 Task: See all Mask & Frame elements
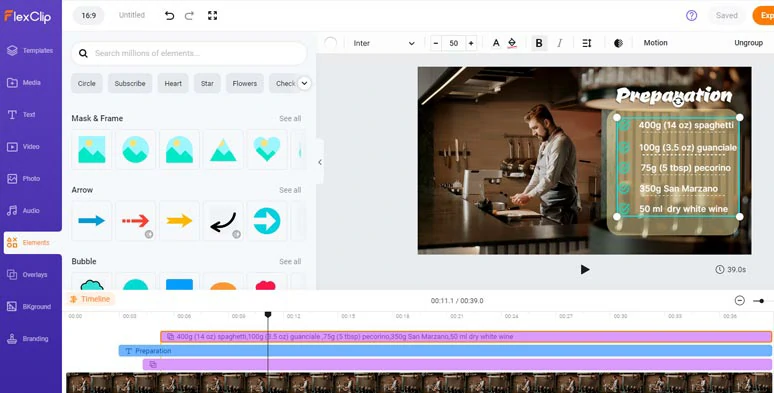(290, 118)
